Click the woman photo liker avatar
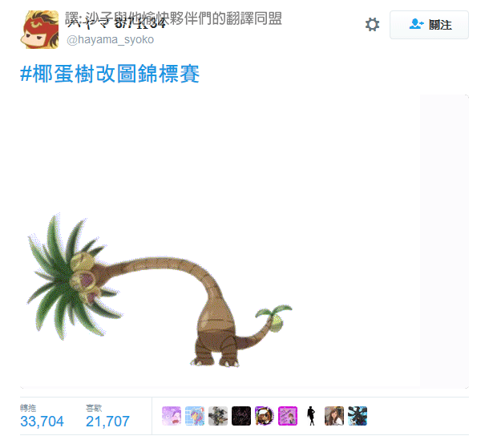 [334, 416]
